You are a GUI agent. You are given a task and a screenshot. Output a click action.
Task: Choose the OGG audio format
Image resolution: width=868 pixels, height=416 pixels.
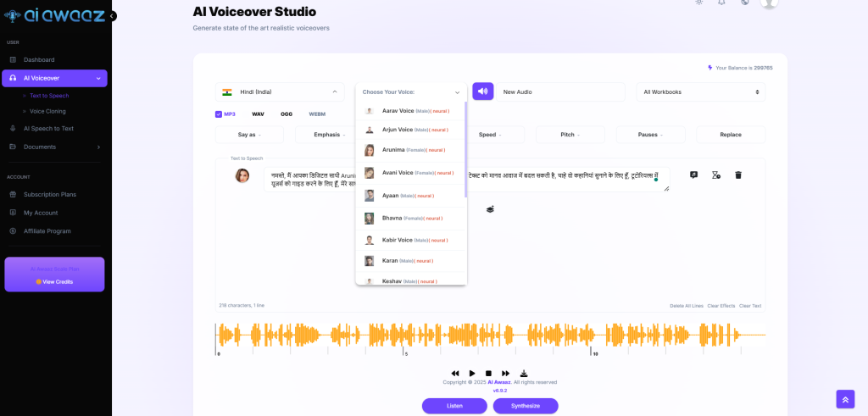(x=287, y=114)
